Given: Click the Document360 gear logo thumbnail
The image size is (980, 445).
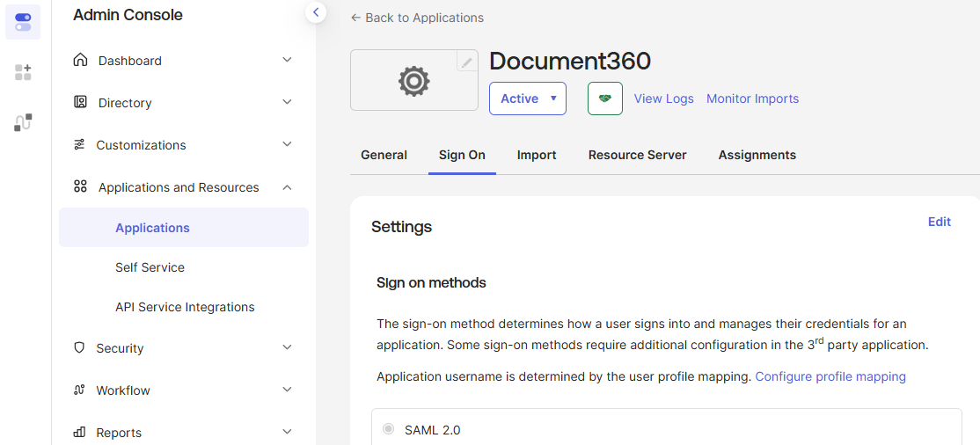Looking at the screenshot, I should click(x=413, y=81).
